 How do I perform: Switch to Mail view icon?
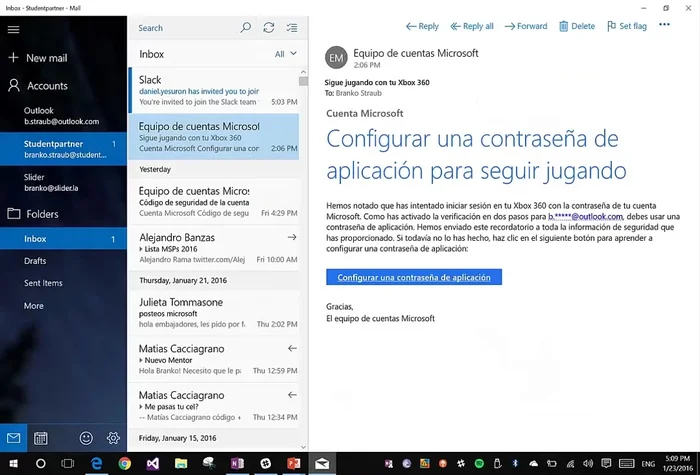pyautogui.click(x=13, y=438)
